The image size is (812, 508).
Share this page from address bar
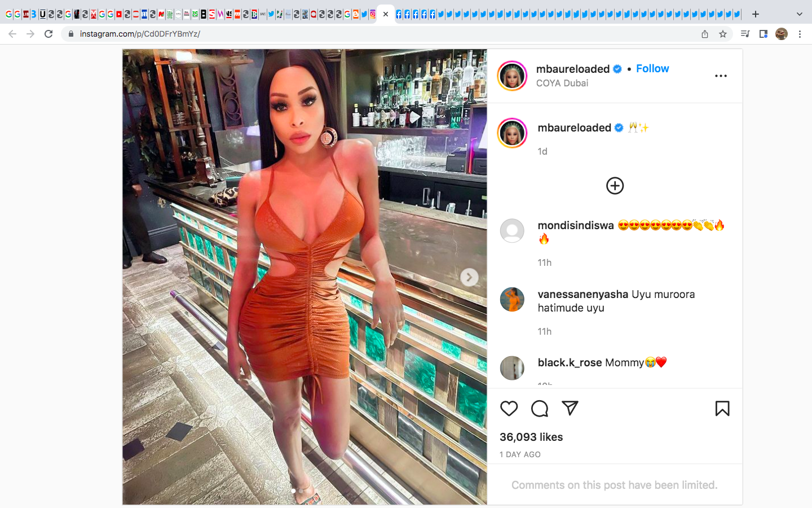click(x=705, y=34)
